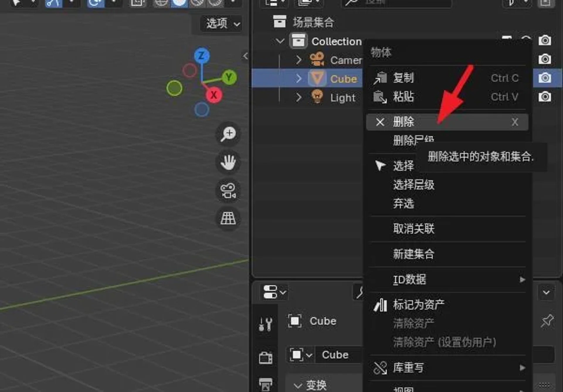Viewport: 563px width, 392px height.
Task: Expand the Light object hierarchy
Action: click(x=299, y=98)
